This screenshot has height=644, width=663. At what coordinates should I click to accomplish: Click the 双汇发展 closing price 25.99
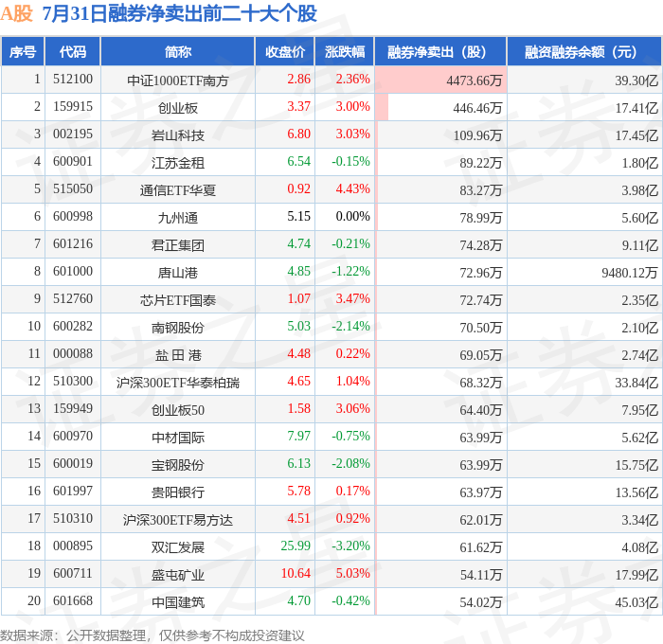[296, 546]
